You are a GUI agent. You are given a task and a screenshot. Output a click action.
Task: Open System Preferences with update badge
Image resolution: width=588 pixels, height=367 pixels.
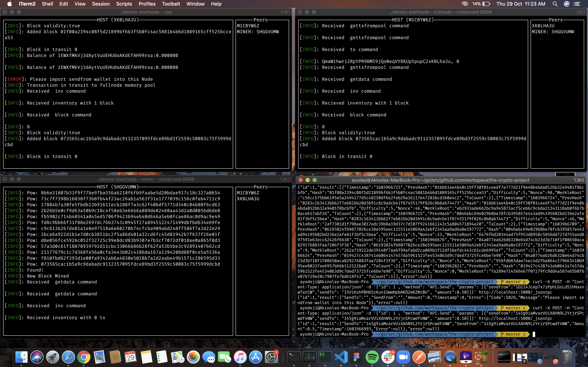(x=271, y=357)
